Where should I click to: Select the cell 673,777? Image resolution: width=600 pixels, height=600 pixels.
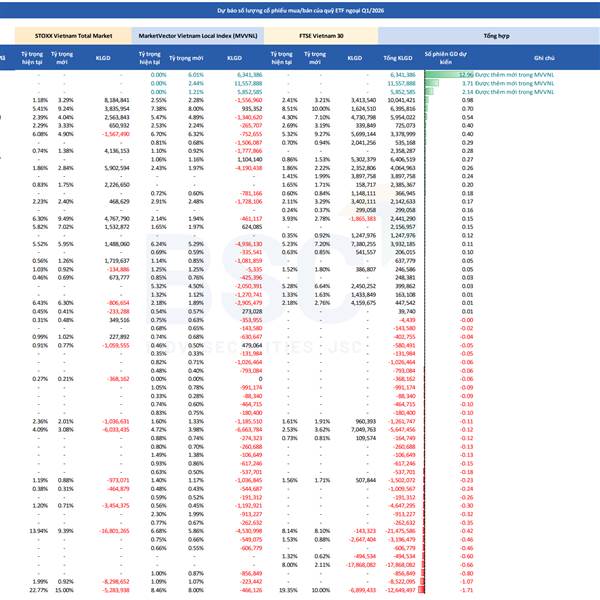point(119,277)
